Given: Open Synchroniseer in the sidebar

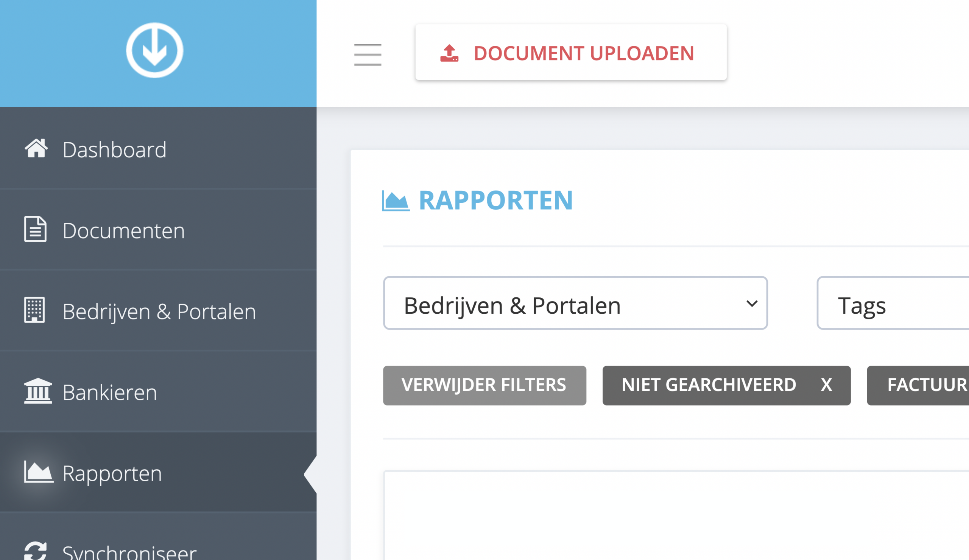Looking at the screenshot, I should 158,537.
